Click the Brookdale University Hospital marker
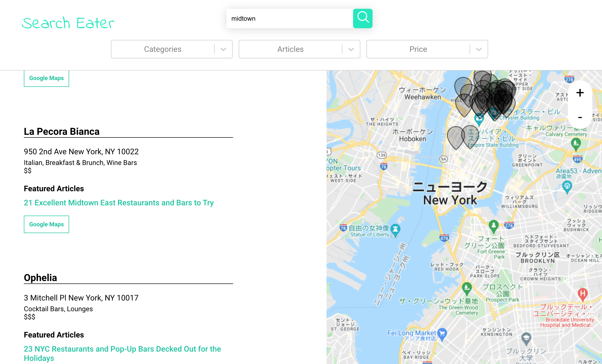This screenshot has height=364, width=602. coord(583,294)
